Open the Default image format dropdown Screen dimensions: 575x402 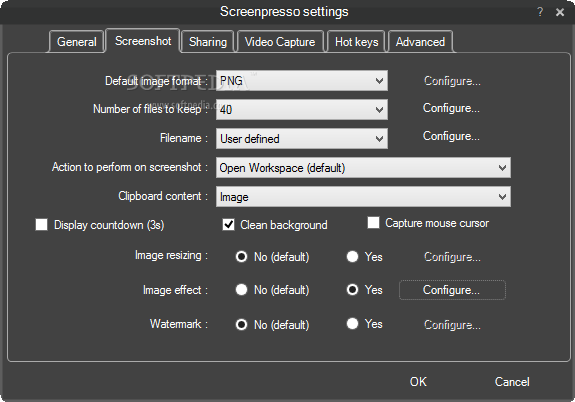[301, 81]
